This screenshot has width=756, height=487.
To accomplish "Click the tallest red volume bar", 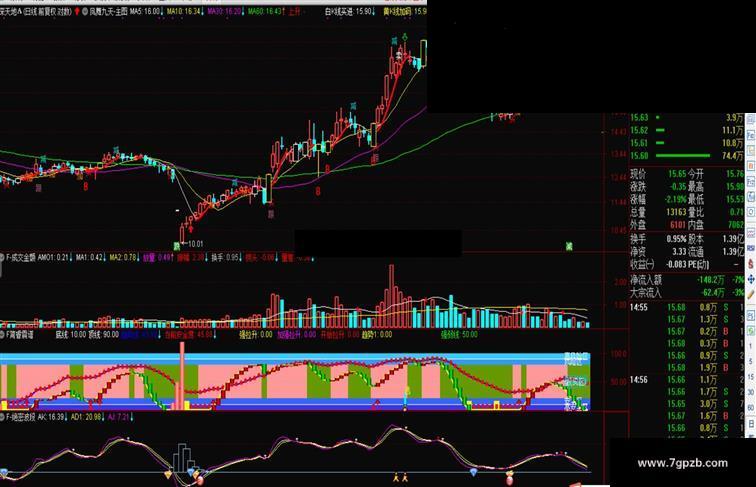I will [x=392, y=296].
